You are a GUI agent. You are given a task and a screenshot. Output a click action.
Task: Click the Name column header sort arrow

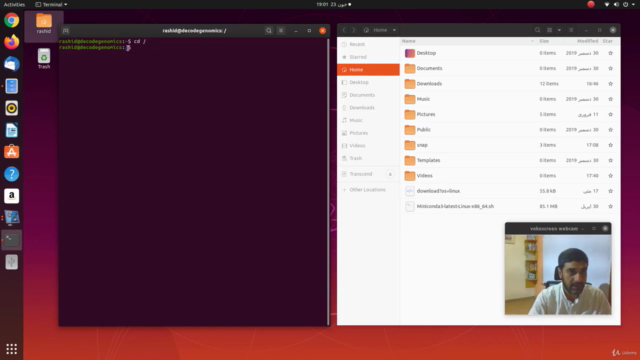pyautogui.click(x=532, y=41)
